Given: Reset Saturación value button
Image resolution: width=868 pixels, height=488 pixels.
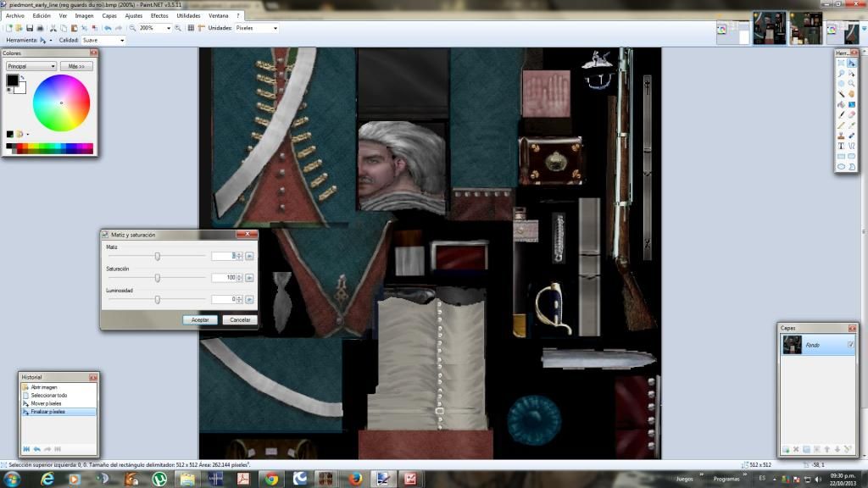Looking at the screenshot, I should pyautogui.click(x=250, y=278).
